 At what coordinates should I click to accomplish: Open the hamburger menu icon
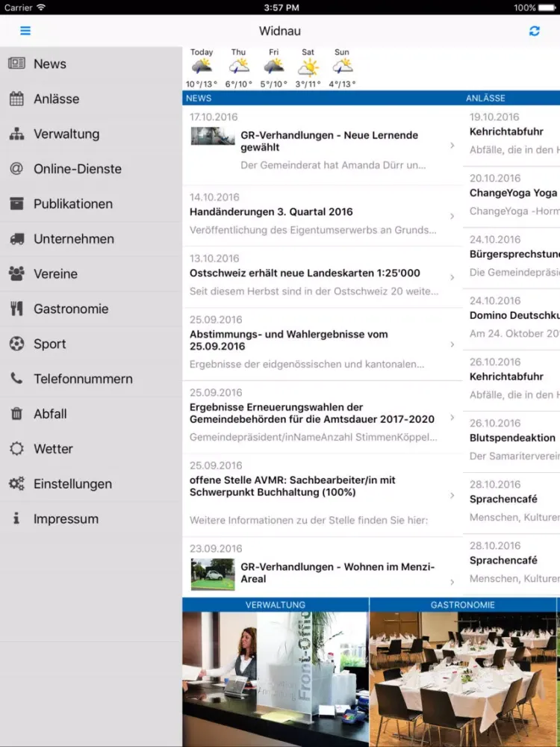25,31
